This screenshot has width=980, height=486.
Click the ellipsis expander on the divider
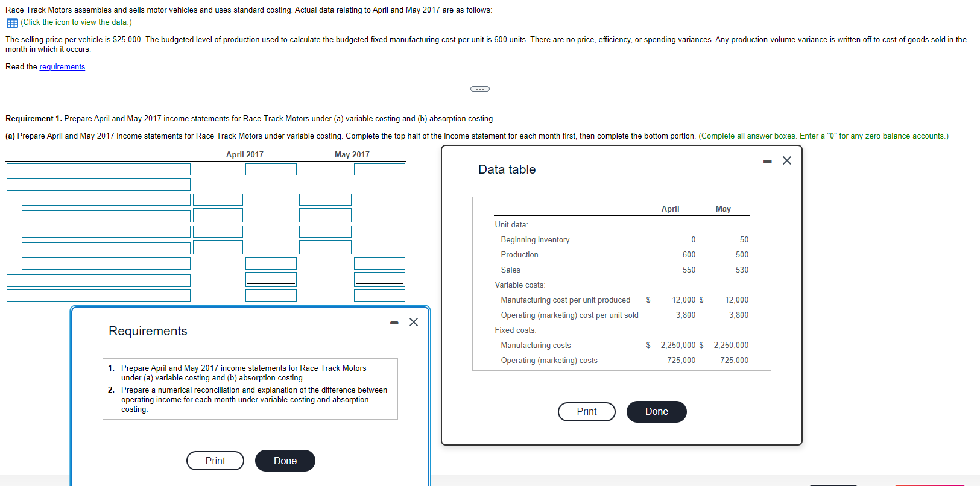coord(479,89)
